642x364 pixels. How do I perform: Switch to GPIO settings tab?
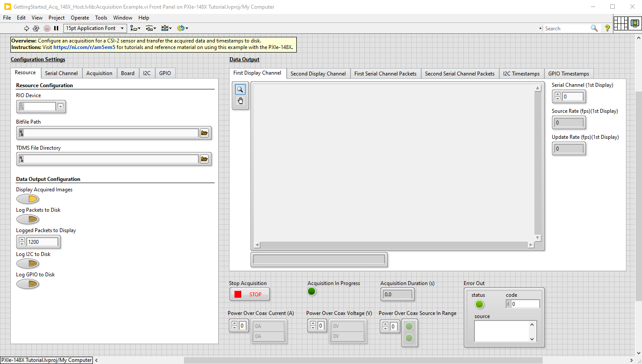[165, 73]
